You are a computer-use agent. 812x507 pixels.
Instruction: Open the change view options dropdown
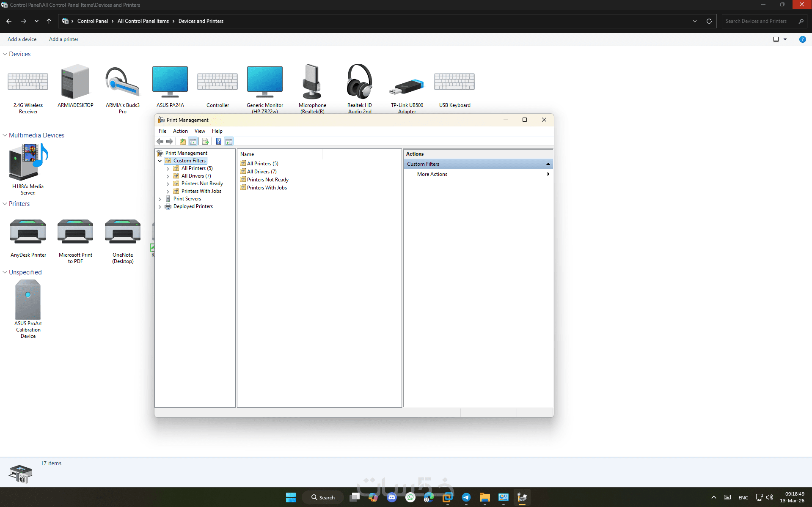click(x=785, y=39)
